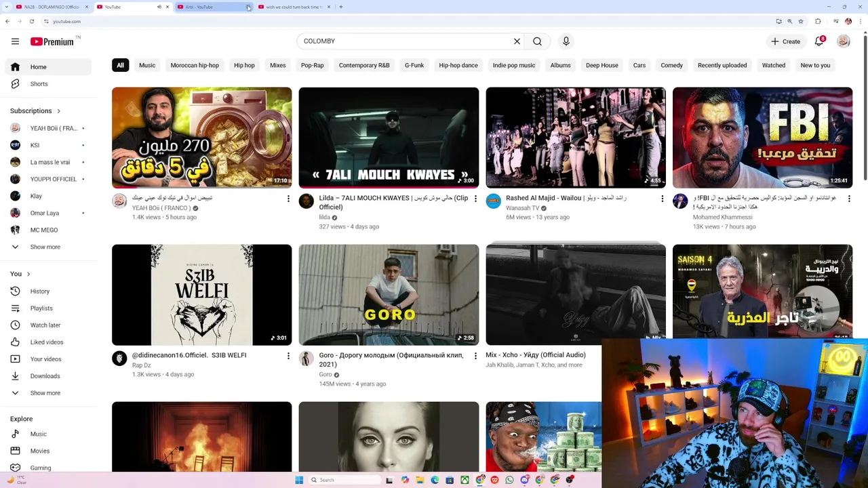Clear the COLOMBY search text
Viewport: 868px width, 488px height.
point(517,41)
